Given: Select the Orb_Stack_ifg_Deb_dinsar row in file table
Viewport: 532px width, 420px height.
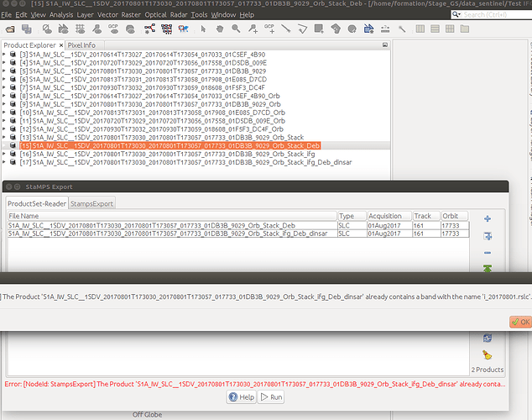Looking at the screenshot, I should (x=238, y=234).
